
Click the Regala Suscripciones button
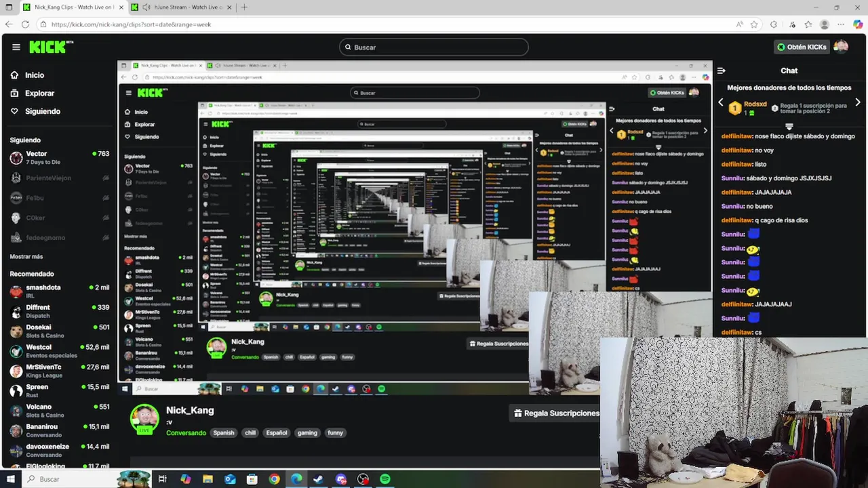[x=556, y=413]
